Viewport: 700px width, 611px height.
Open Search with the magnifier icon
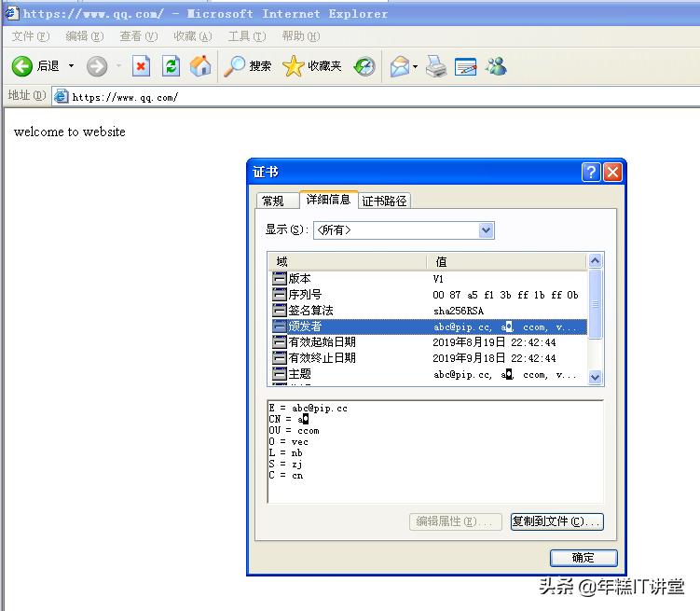[234, 66]
